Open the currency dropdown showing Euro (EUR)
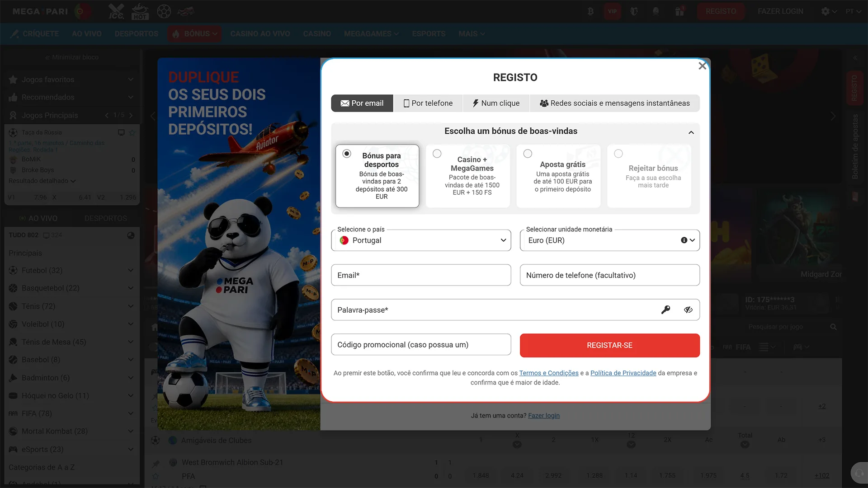 [x=609, y=240]
